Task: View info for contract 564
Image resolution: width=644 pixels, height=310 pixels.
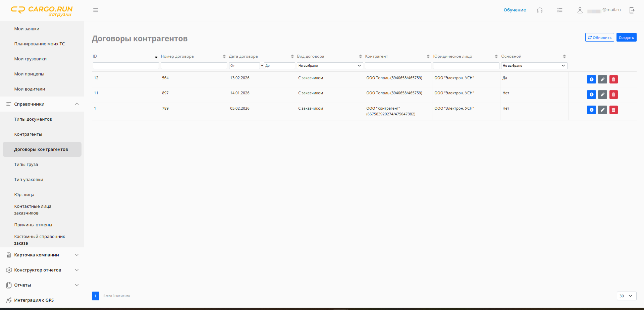Action: 591,79
